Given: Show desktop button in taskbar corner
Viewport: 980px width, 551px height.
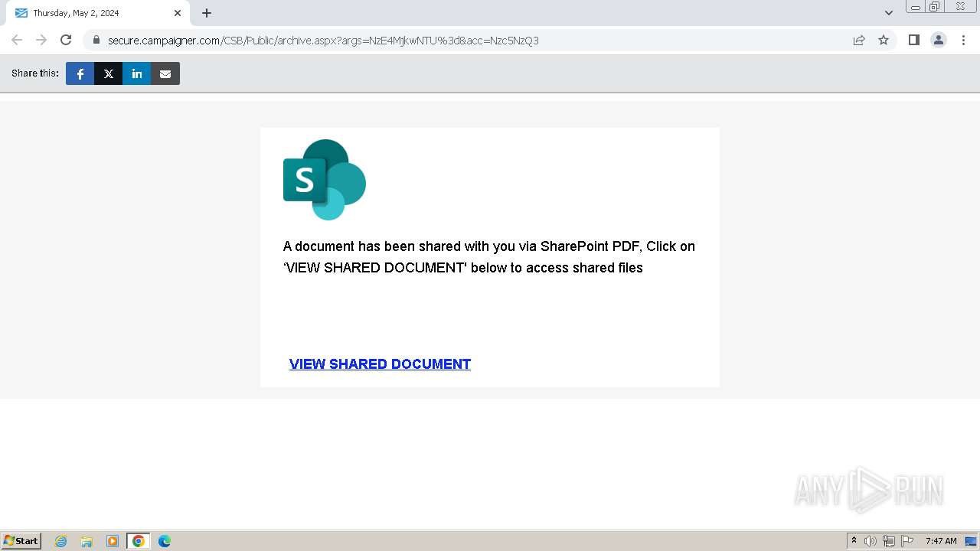Looking at the screenshot, I should coord(971,541).
